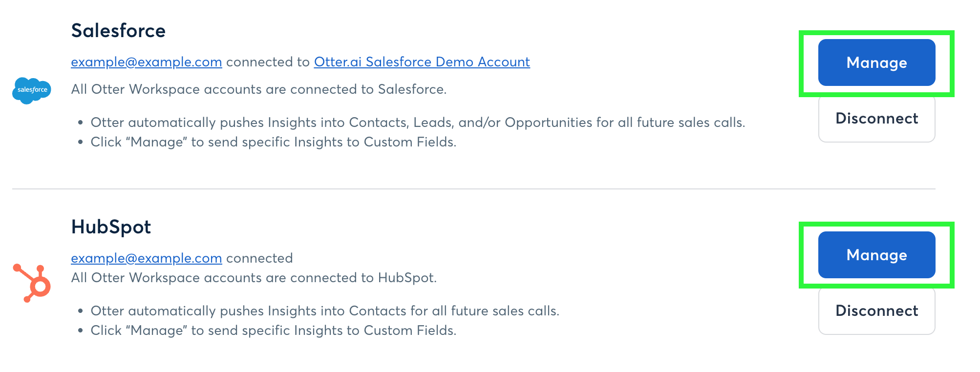This screenshot has height=372, width=980.
Task: Click text 'All Otter Workspace accounts connected to HubSpot'
Action: click(254, 278)
